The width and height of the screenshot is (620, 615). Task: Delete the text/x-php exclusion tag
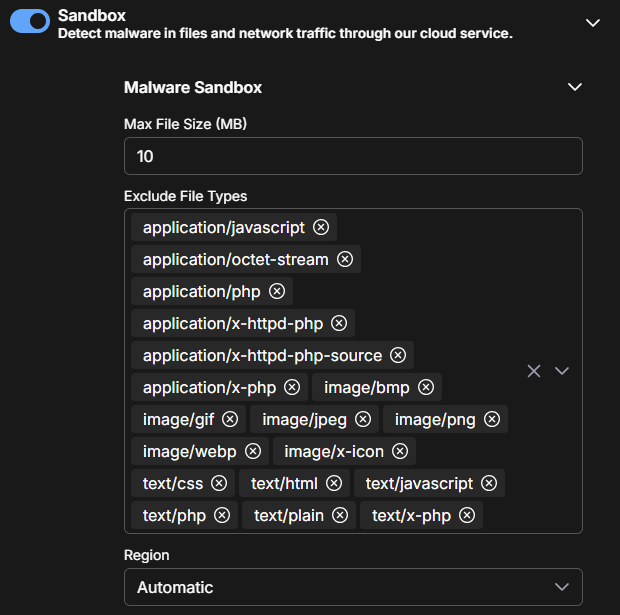click(467, 515)
